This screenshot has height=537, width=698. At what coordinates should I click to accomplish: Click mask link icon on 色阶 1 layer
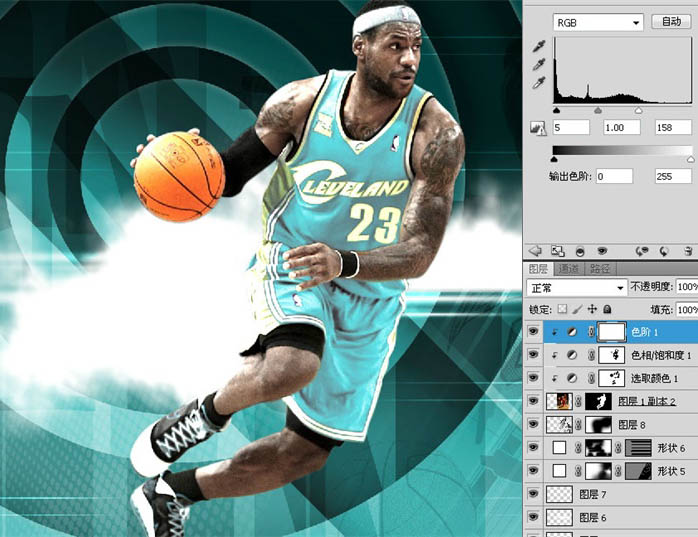coord(591,332)
